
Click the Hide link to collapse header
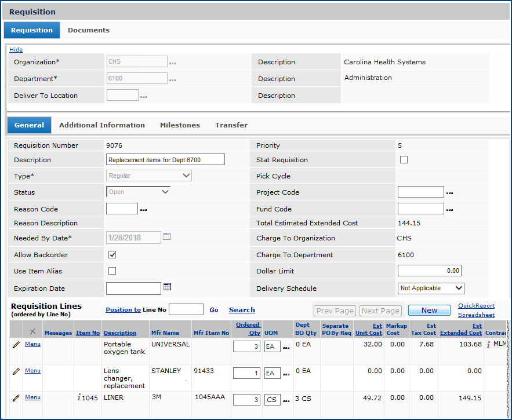click(16, 50)
